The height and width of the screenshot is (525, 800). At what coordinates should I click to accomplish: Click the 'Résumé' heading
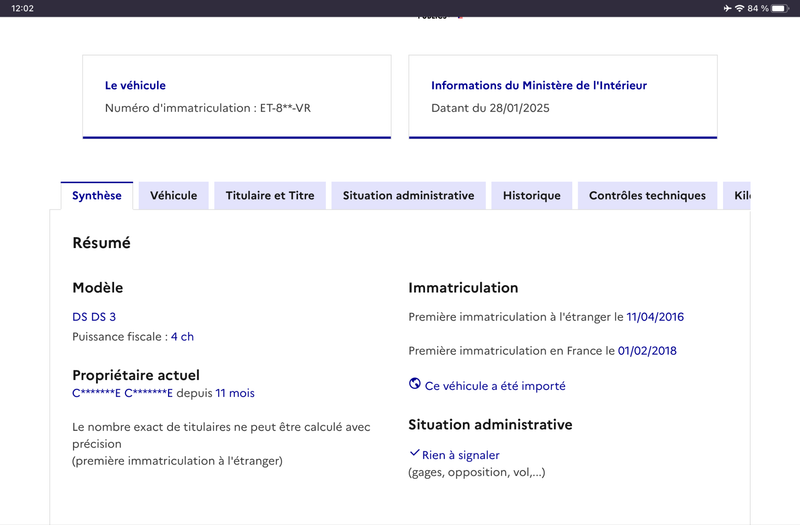[102, 243]
